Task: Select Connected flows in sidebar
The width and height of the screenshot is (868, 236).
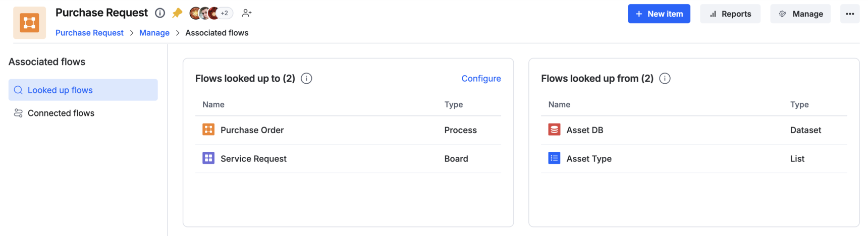Action: click(83, 113)
